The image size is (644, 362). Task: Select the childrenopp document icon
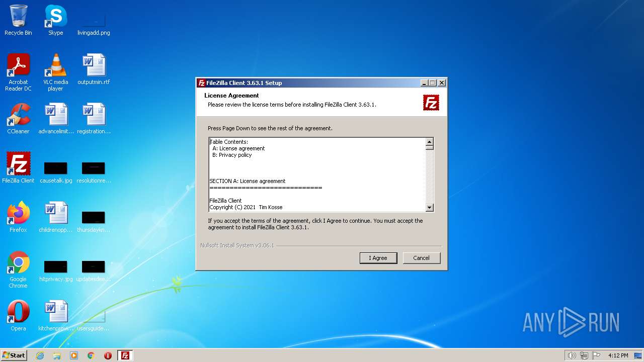point(55,217)
